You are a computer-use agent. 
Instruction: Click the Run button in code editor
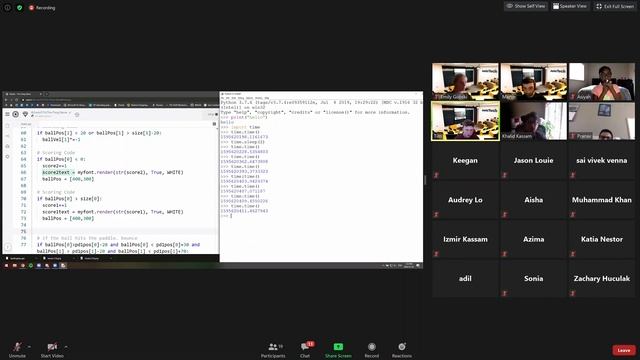click(x=16, y=114)
